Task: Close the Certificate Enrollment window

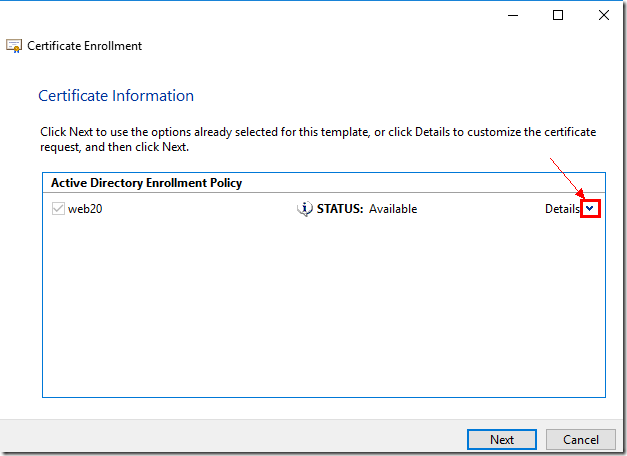Action: [603, 15]
